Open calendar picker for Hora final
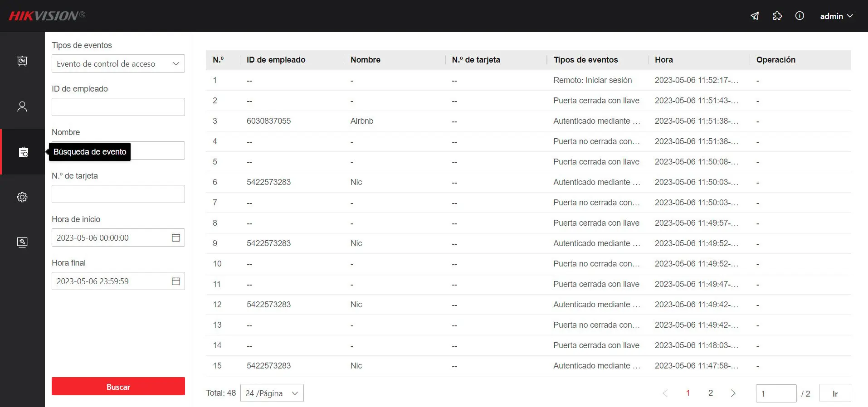This screenshot has width=868, height=407. tap(176, 281)
